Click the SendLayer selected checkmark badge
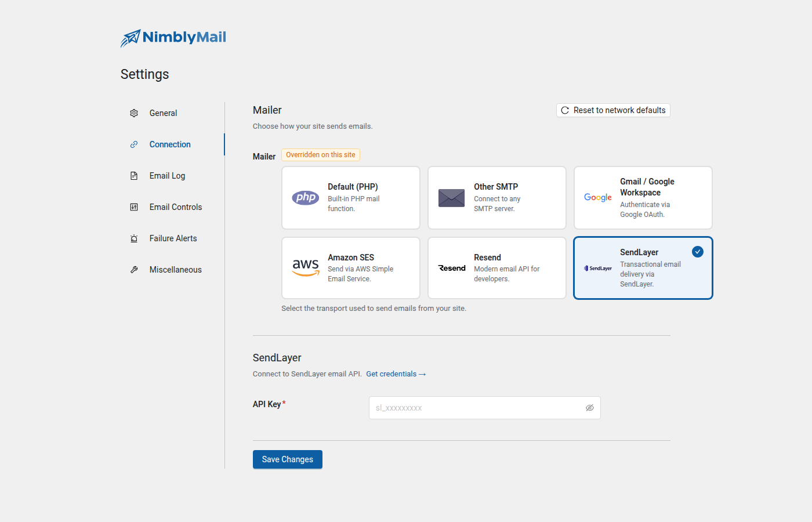 pyautogui.click(x=698, y=252)
